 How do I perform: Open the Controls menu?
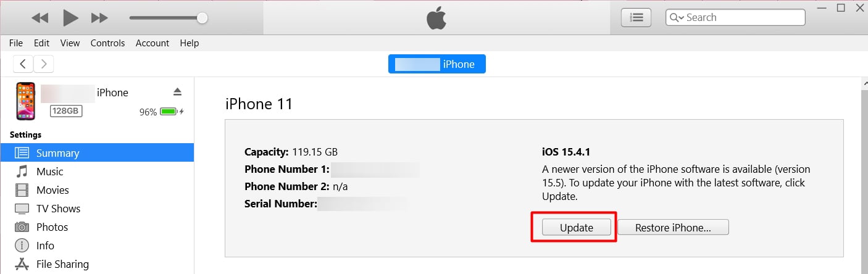(107, 43)
